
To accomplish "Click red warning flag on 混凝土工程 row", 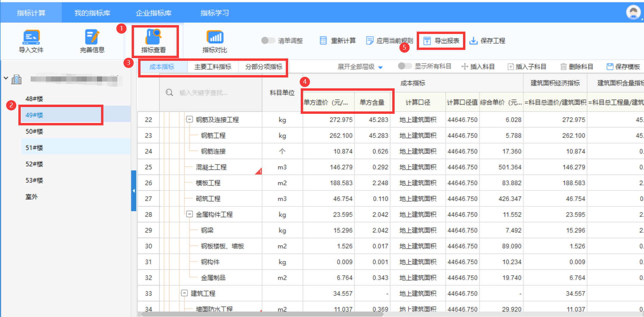I will [259, 171].
